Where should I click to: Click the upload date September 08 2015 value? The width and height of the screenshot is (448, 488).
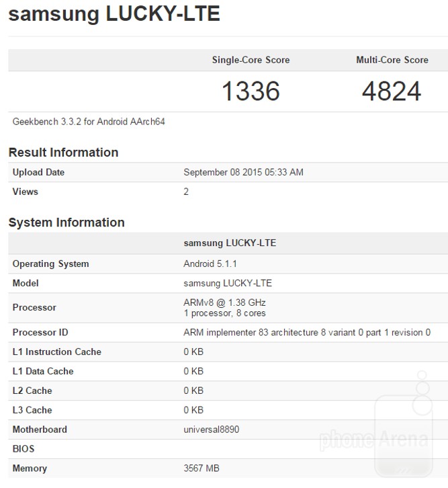[243, 172]
